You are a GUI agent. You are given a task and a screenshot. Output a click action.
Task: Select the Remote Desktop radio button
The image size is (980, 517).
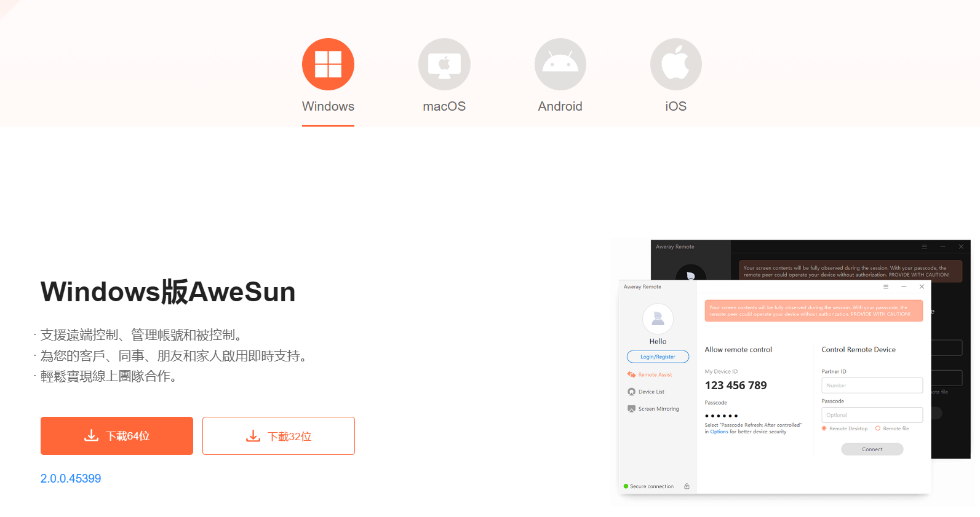(824, 428)
